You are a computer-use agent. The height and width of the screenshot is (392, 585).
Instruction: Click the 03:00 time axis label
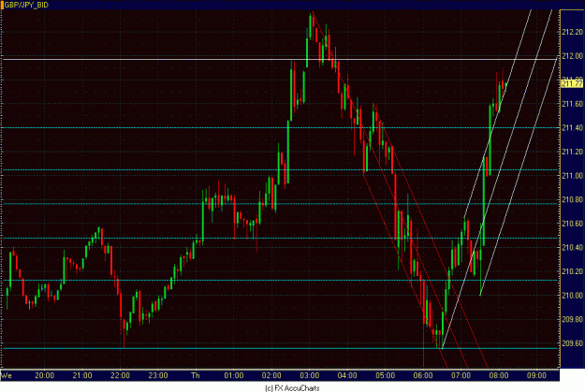[310, 375]
